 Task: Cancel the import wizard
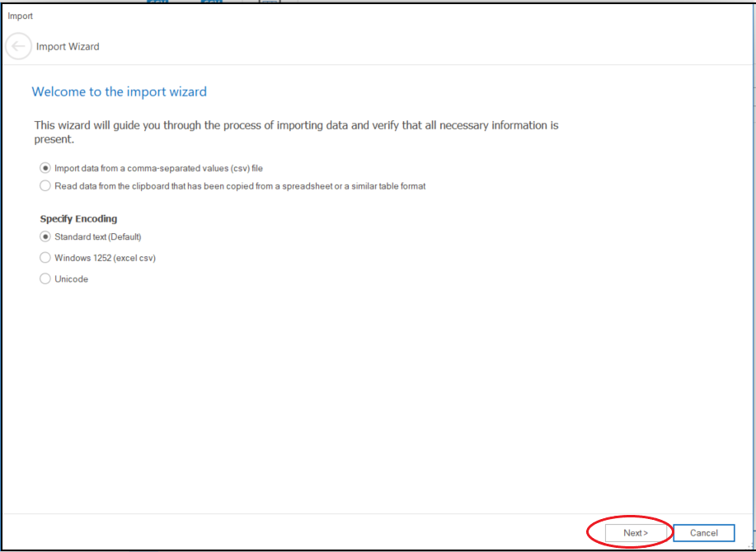(x=704, y=533)
